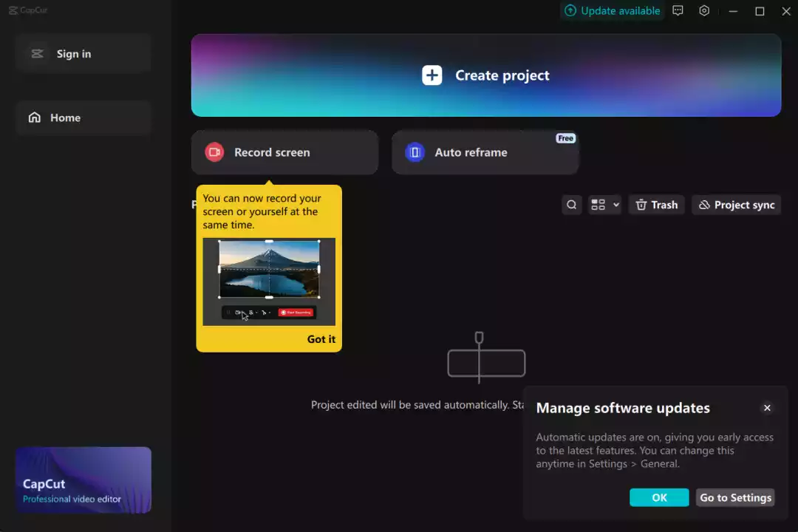This screenshot has width=798, height=532.
Task: Click the CapCut logo beside Sign in
Action: tap(37, 53)
